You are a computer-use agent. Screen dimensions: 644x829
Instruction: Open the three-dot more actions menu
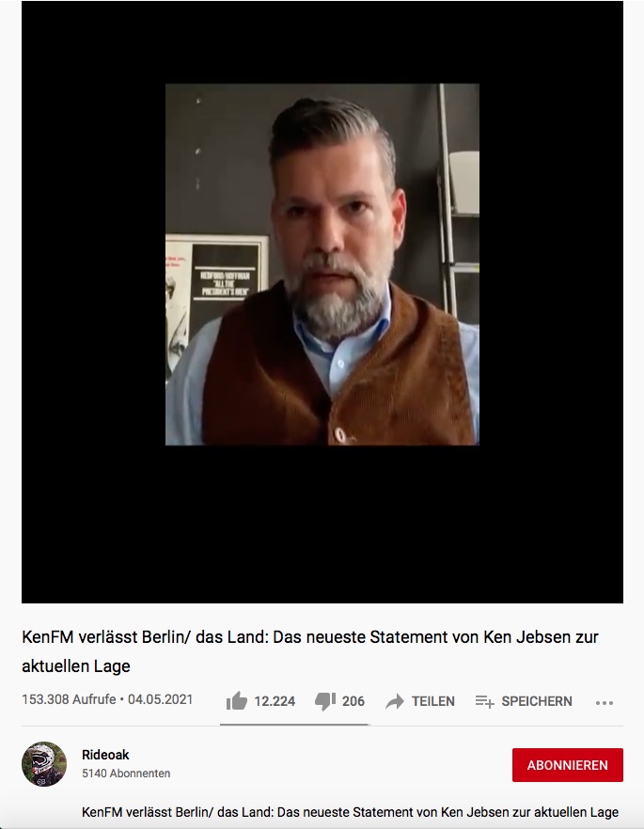coord(605,703)
